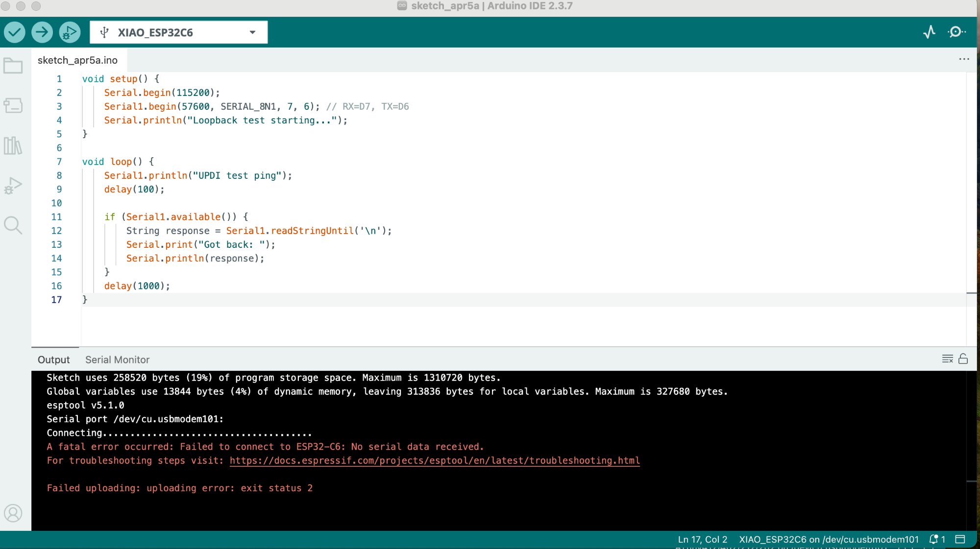Click the Upload arrow button
Viewport: 980px width, 549px height.
click(x=42, y=32)
